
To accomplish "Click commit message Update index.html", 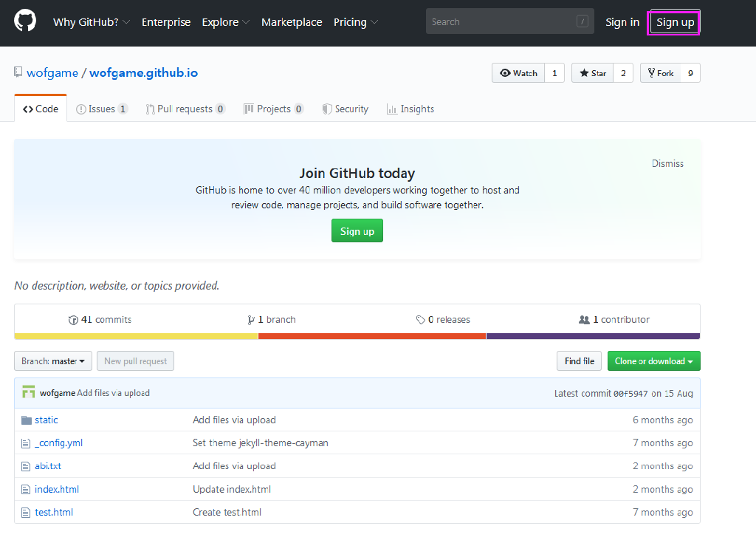I will 232,489.
